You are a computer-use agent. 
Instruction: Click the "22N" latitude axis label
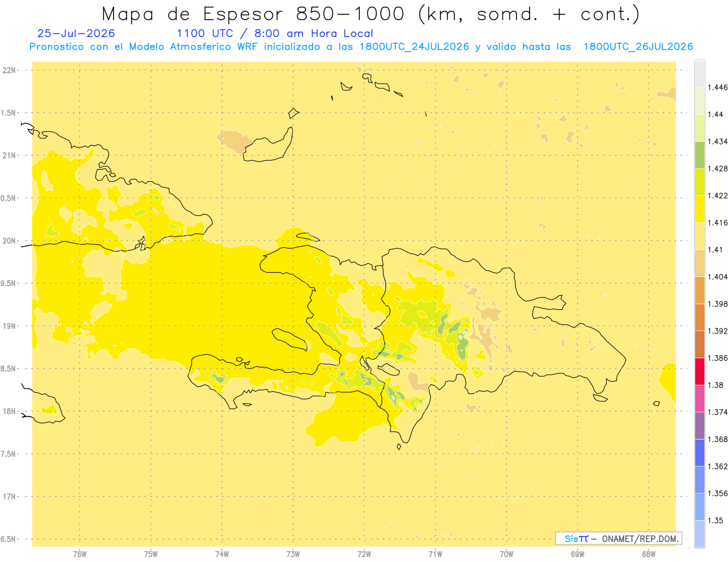pos(10,70)
